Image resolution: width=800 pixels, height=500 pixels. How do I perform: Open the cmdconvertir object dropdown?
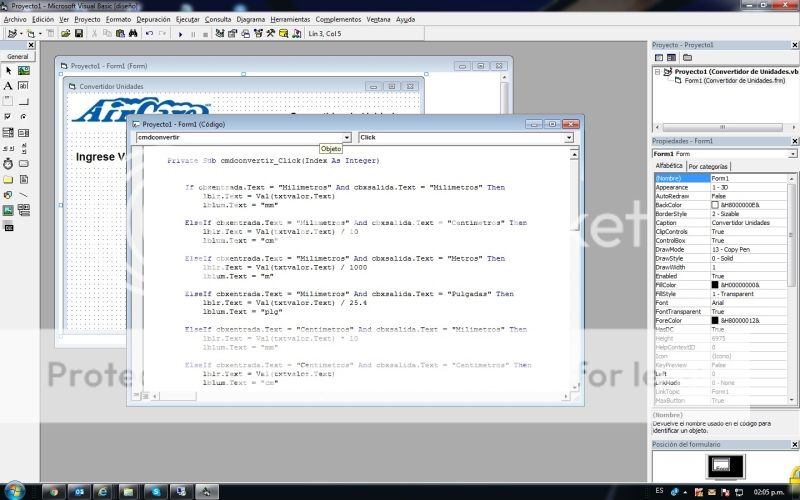pos(346,137)
